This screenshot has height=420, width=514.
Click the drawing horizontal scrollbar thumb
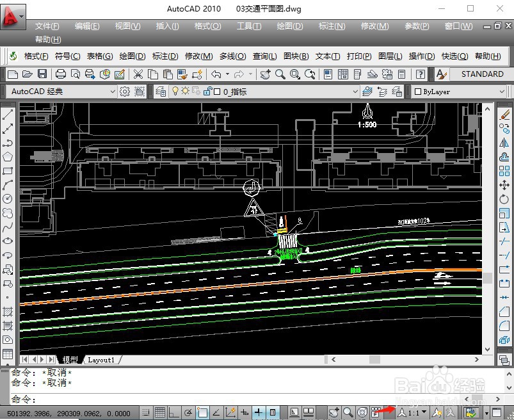click(x=374, y=360)
